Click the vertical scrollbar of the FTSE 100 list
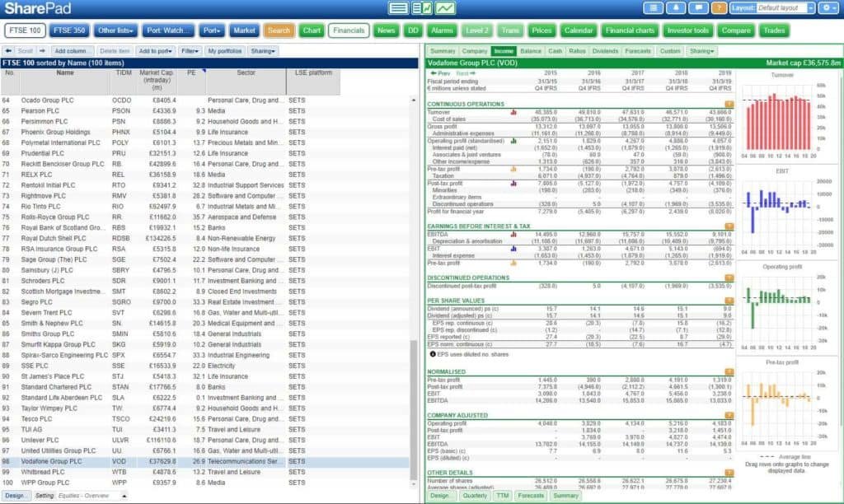The height and width of the screenshot is (504, 844). [414, 410]
